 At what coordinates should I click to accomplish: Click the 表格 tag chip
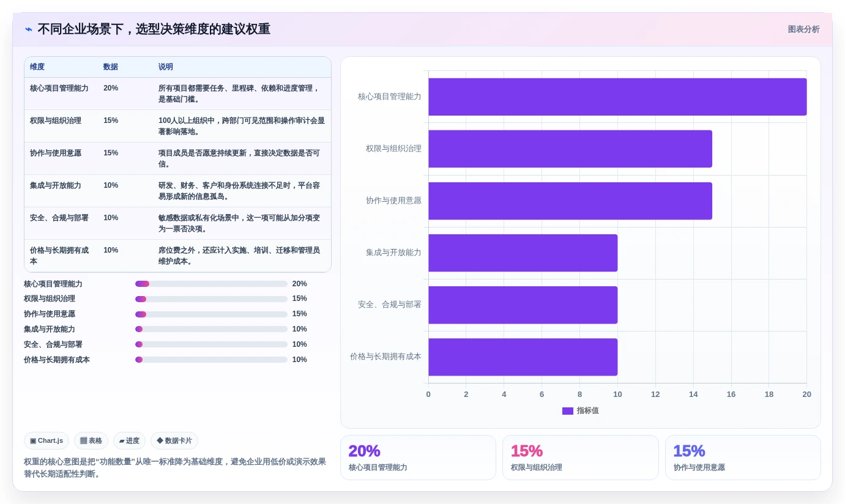coord(91,440)
